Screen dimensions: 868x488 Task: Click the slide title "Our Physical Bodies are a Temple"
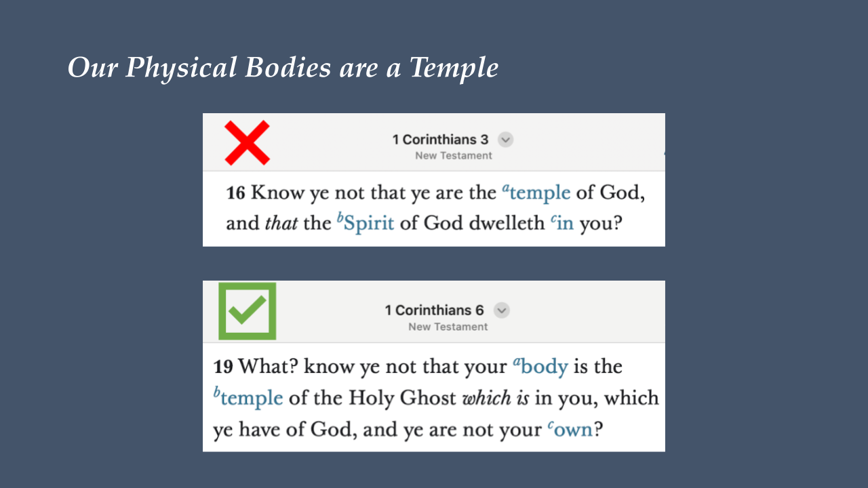tap(283, 68)
